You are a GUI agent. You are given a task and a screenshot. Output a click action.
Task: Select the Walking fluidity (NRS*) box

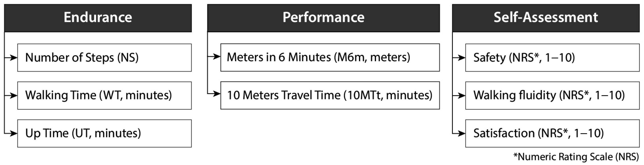click(553, 95)
